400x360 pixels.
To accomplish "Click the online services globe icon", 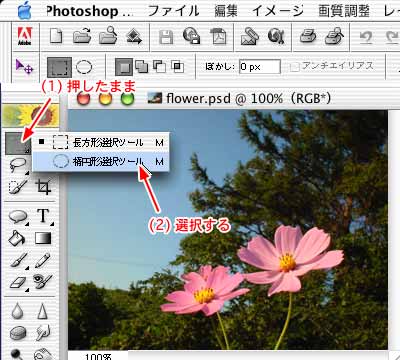I will click(276, 36).
